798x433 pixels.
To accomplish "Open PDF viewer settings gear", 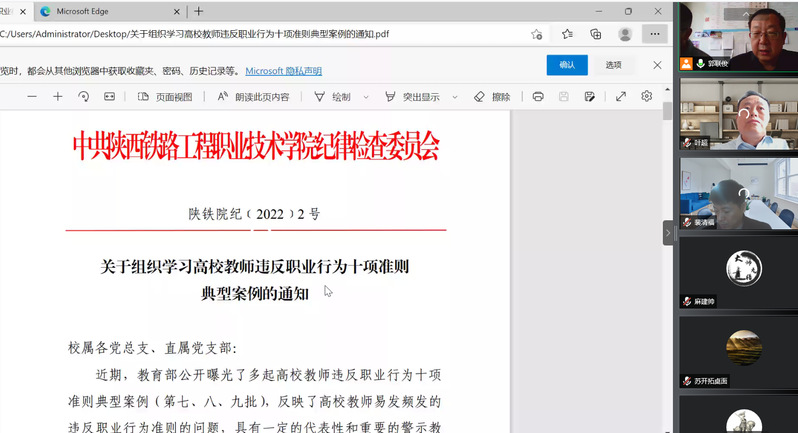I will (x=647, y=97).
